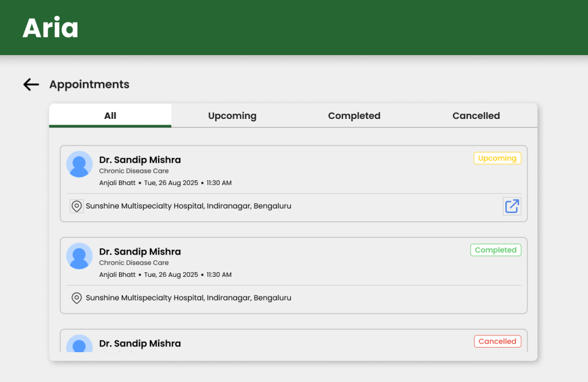This screenshot has height=382, width=588.
Task: Switch to the Upcoming tab
Action: point(232,115)
